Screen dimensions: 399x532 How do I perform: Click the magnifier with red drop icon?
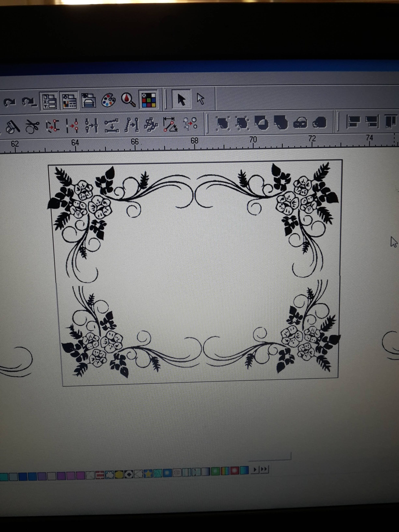pos(128,99)
